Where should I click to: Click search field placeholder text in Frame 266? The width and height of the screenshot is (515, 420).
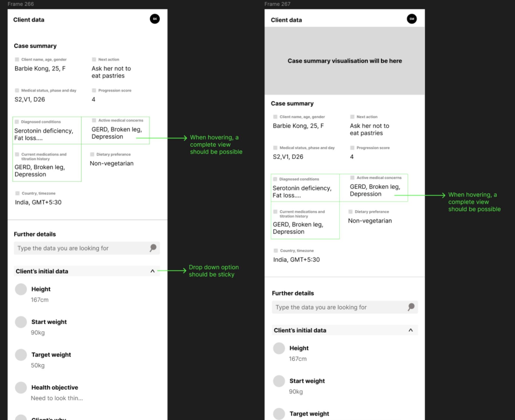[63, 248]
